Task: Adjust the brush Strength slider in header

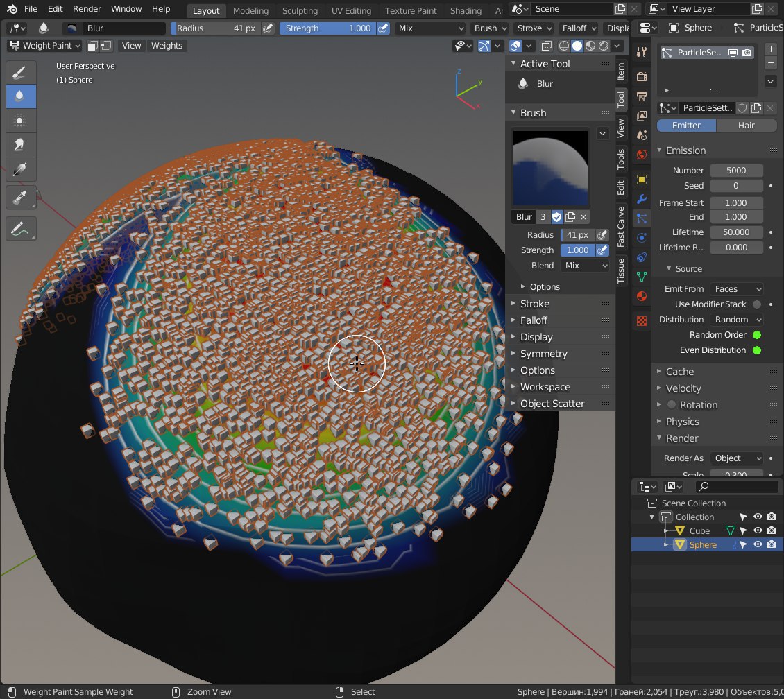Action: pyautogui.click(x=327, y=28)
